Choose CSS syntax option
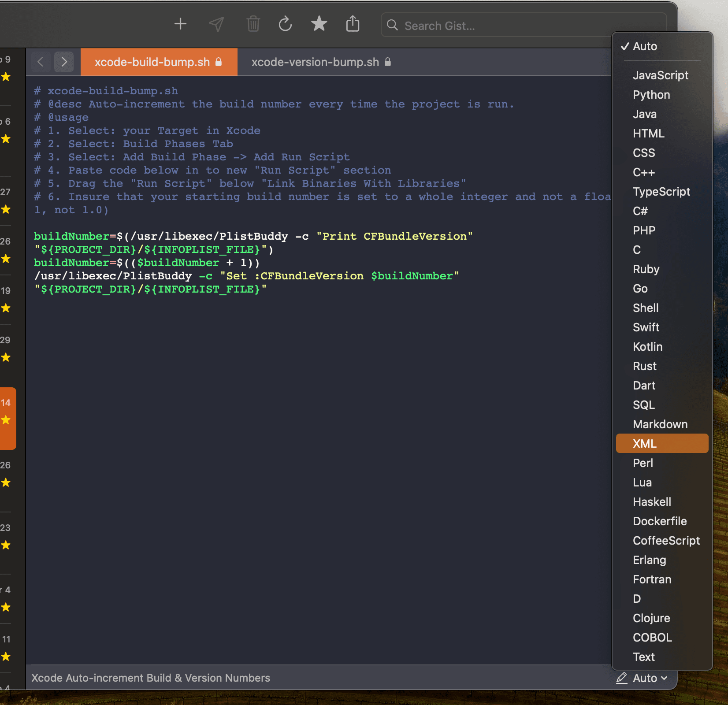This screenshot has width=728, height=705. point(662,153)
